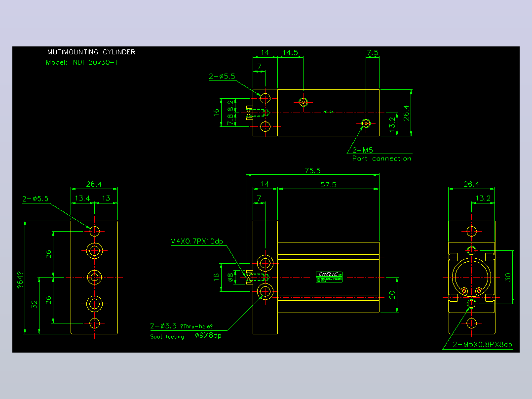Click the 2-M5X0.8PX8dp callout

point(482,345)
